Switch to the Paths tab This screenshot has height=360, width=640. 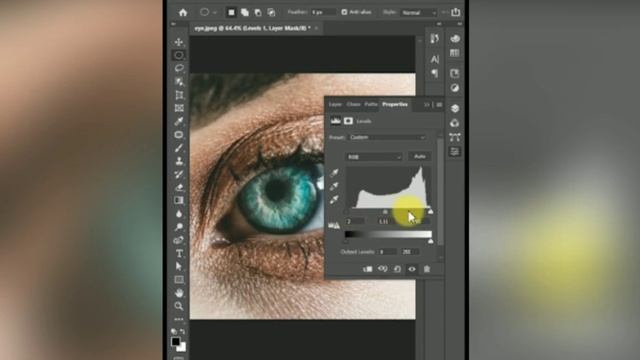(x=371, y=104)
